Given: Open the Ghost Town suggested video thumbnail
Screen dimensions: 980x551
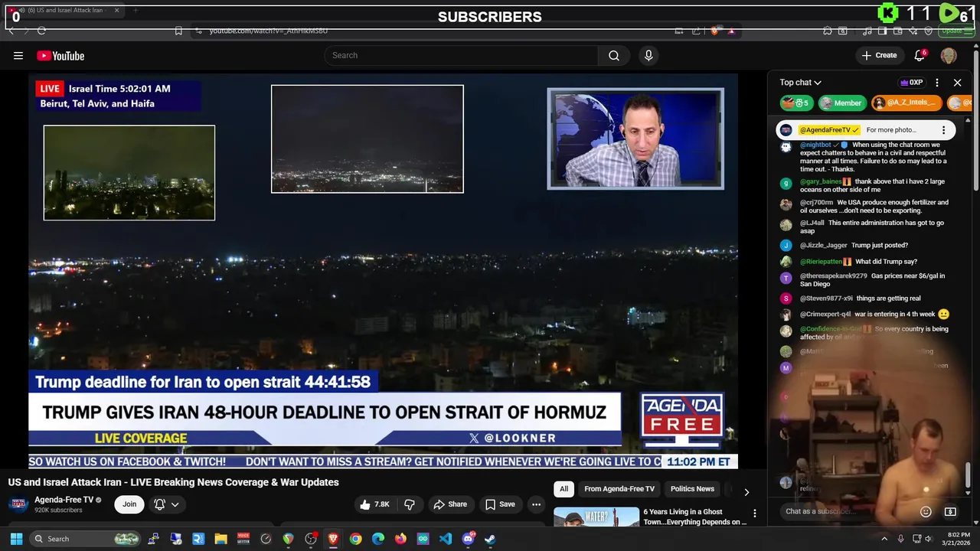Looking at the screenshot, I should click(596, 517).
